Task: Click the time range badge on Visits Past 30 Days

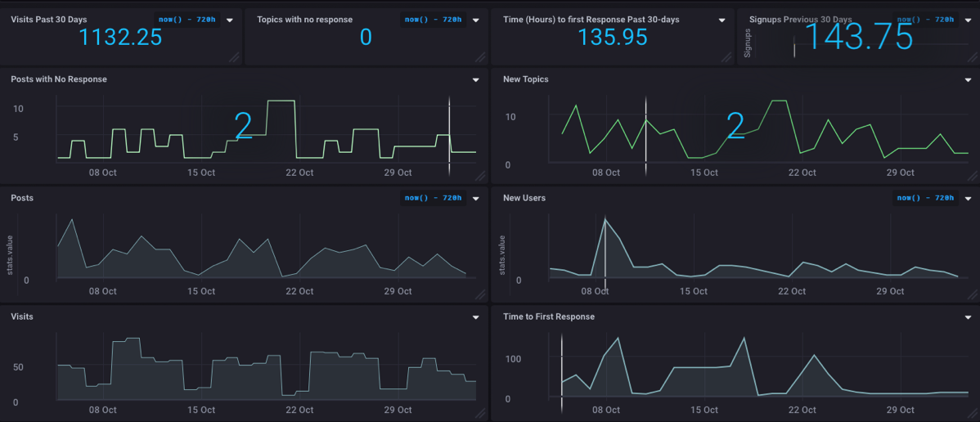Action: coord(187,20)
